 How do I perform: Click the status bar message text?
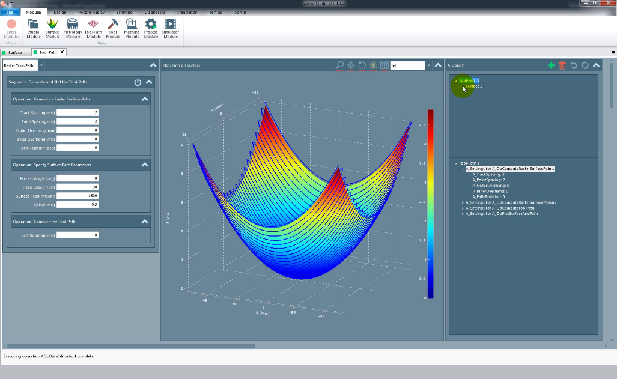pos(48,356)
